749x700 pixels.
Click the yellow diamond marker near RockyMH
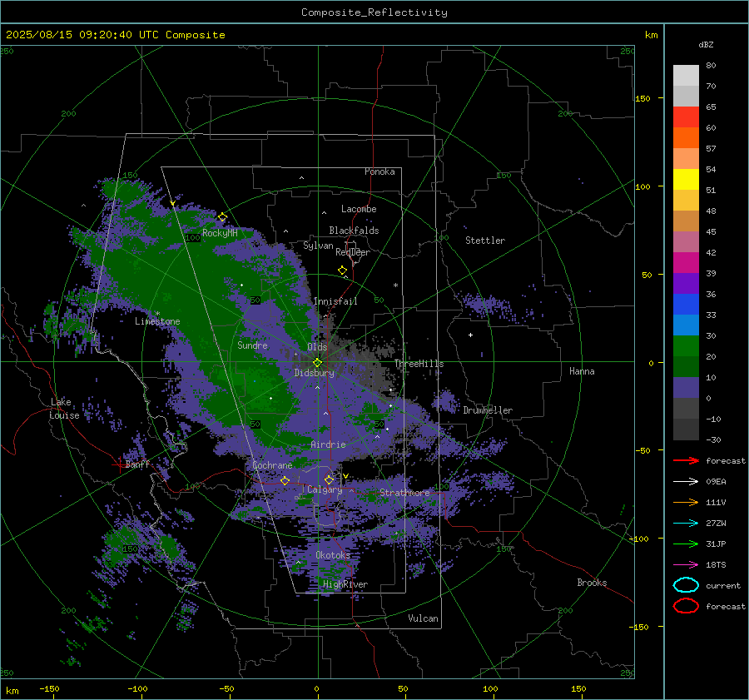[x=222, y=217]
